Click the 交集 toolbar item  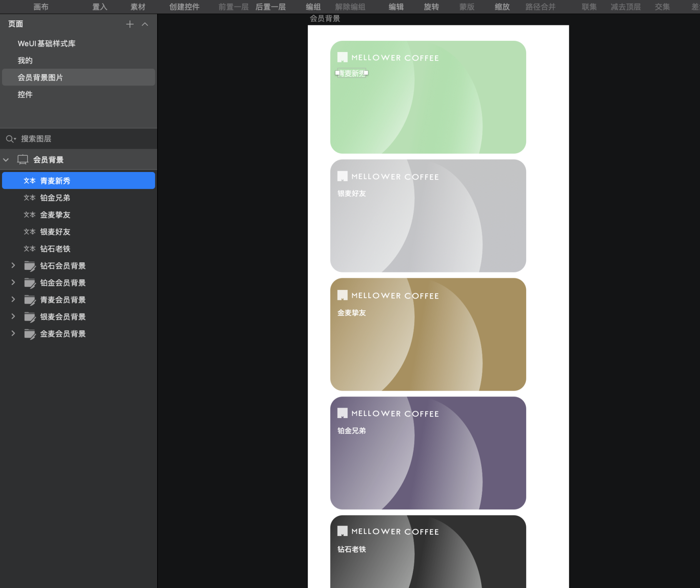pyautogui.click(x=662, y=7)
